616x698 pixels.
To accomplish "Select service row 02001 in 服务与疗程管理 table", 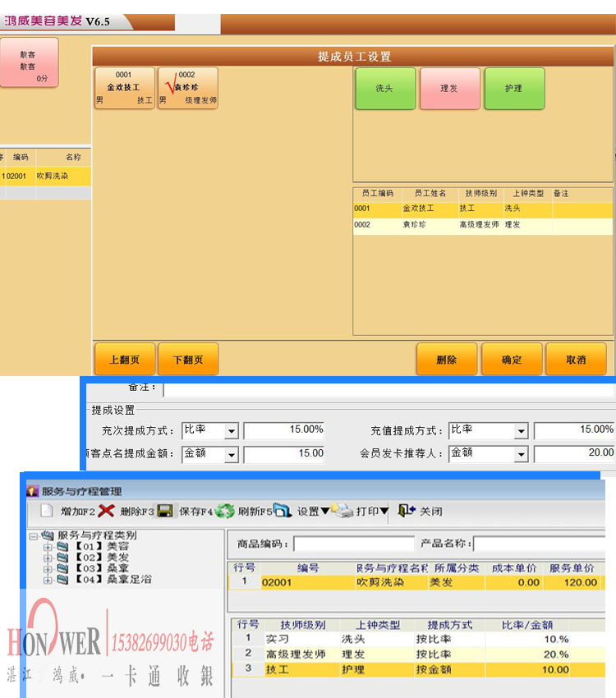I will coord(416,582).
